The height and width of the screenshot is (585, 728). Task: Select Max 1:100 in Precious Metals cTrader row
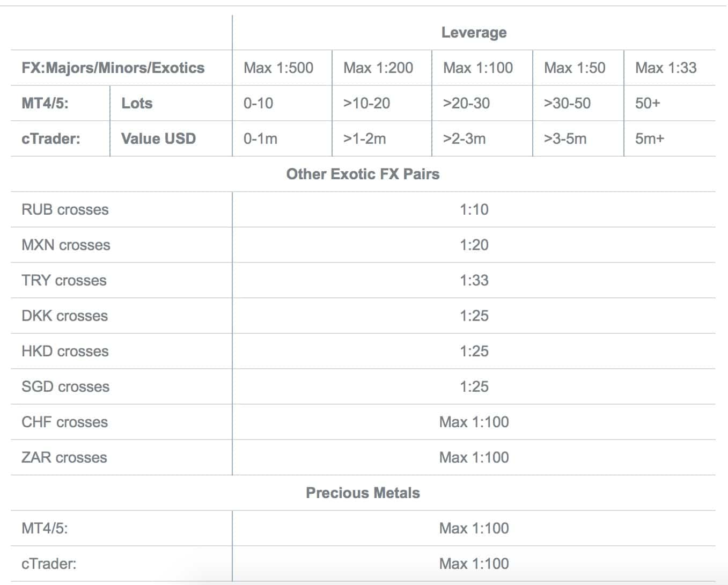point(474,564)
